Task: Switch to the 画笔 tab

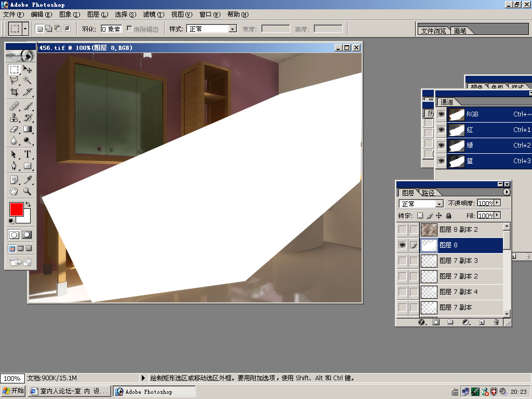Action: tap(460, 31)
